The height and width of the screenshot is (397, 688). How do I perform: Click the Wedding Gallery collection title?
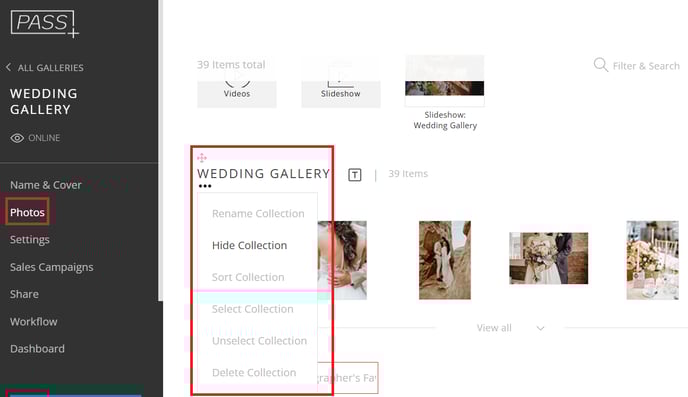[x=263, y=174]
